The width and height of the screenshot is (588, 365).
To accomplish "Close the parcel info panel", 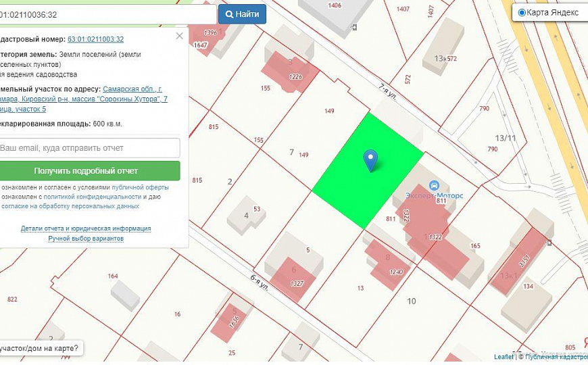I will pos(179,36).
